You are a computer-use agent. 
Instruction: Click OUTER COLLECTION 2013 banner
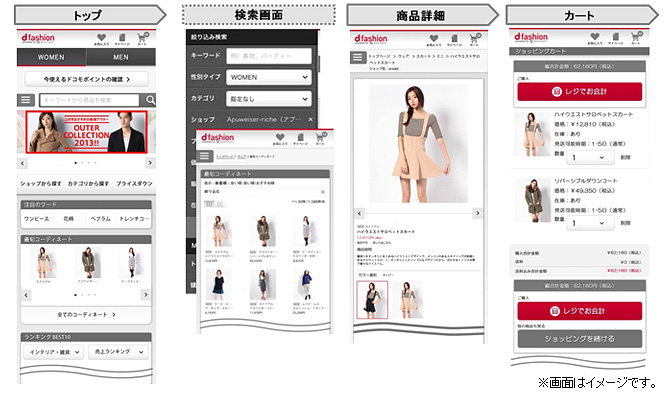click(87, 132)
